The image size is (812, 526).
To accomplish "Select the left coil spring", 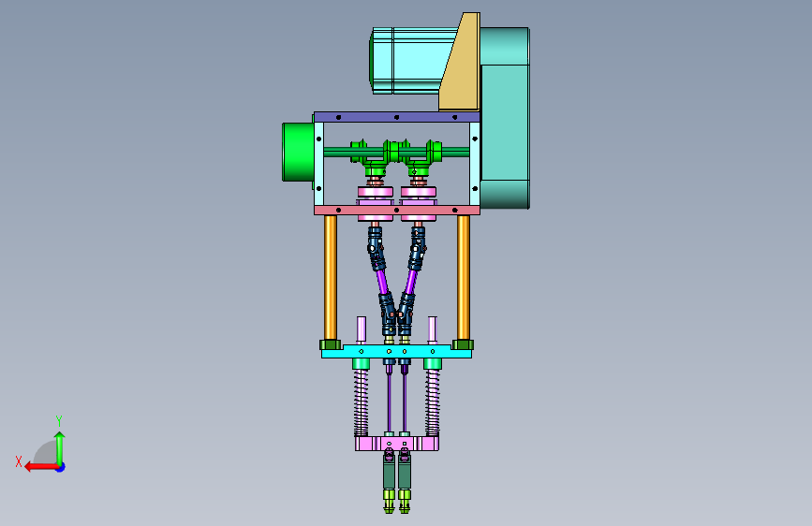I will pos(361,402).
